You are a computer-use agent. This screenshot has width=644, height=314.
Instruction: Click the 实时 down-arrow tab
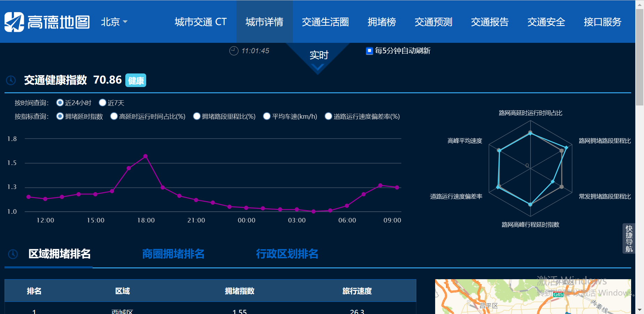319,57
